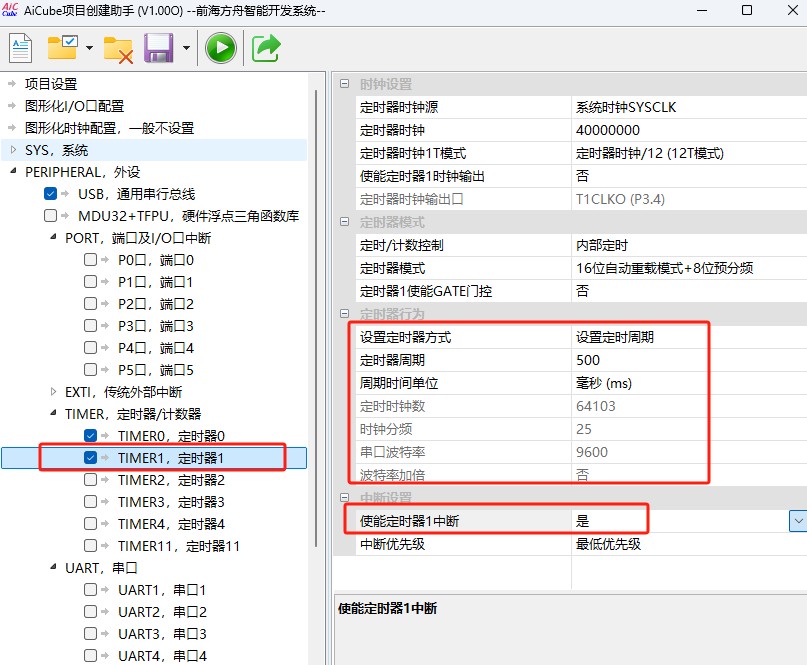Toggle the USB 通用串行总线 checkbox
Viewport: 807px width, 665px height.
click(50, 194)
